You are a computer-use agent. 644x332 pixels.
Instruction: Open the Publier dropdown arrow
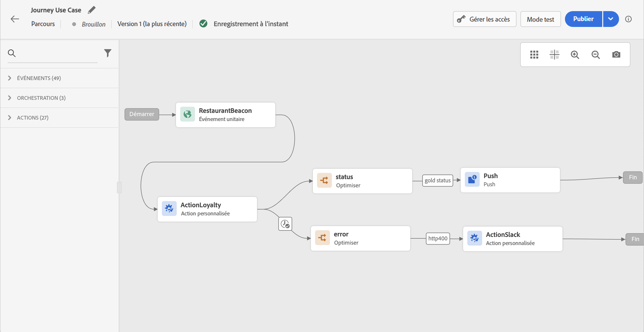pos(610,19)
